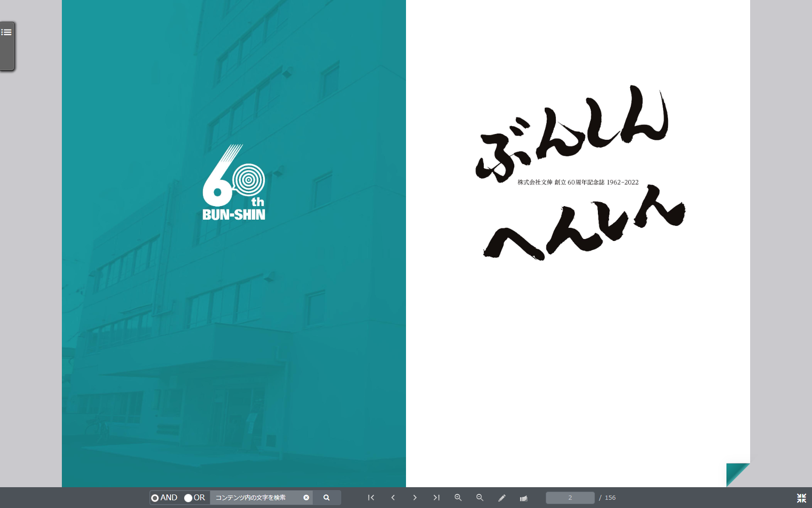Go to the next page
This screenshot has width=812, height=508.
tap(415, 497)
